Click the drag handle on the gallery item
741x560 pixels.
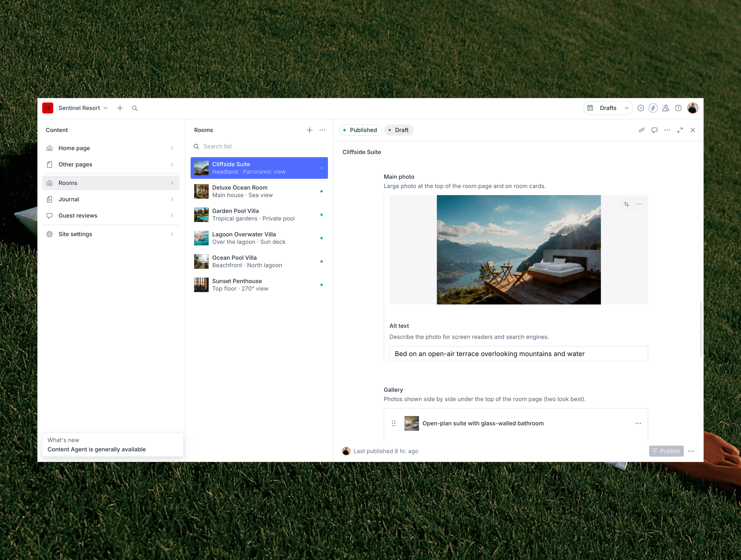point(394,423)
